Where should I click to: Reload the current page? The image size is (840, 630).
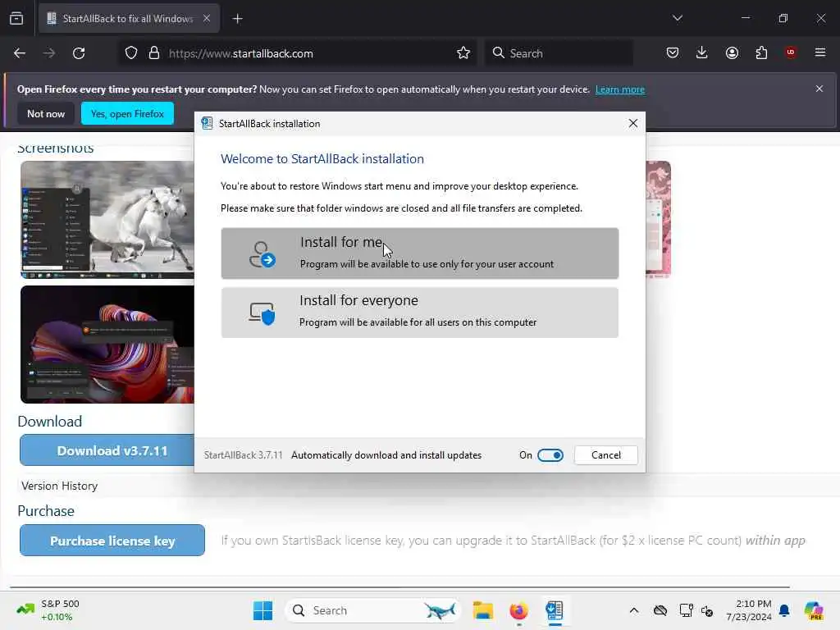pyautogui.click(x=79, y=53)
